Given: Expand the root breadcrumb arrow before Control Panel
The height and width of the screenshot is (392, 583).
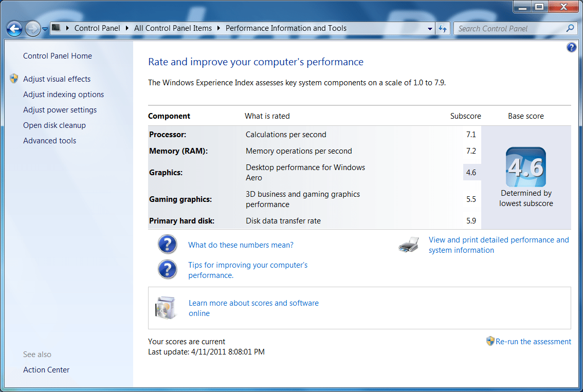Looking at the screenshot, I should [68, 28].
